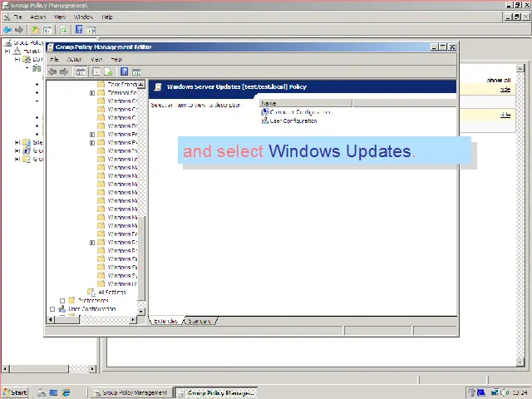Open Help menu in Group Policy Management Editor
Viewport: 532px width, 399px height.
click(x=116, y=59)
